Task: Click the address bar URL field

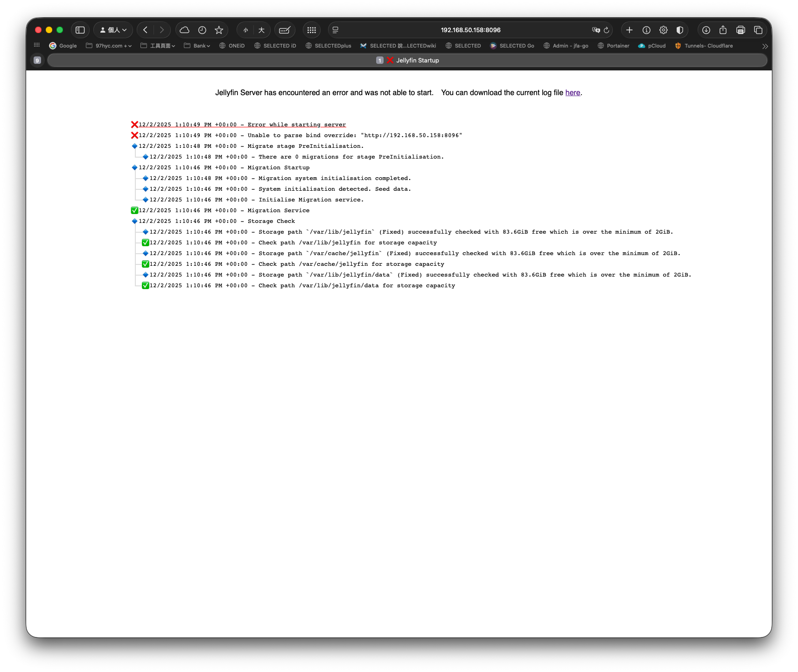Action: click(x=470, y=30)
